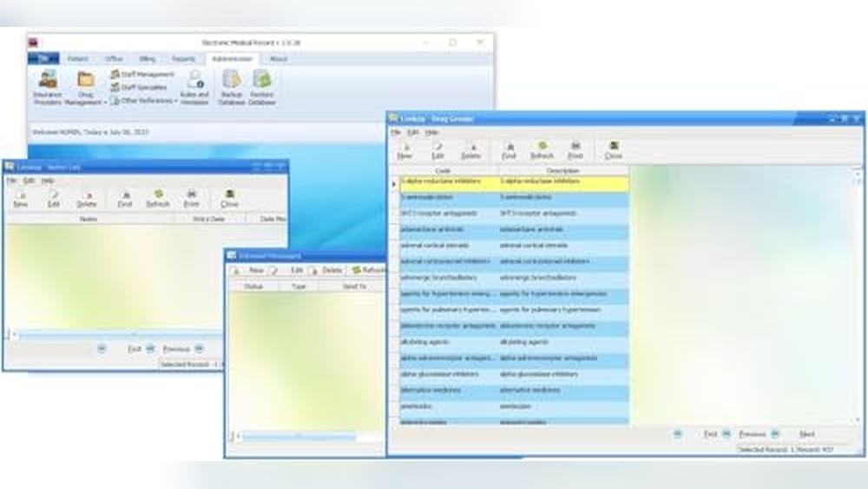Open Insurance Providers in the Administration ribbon
The image size is (868, 489).
[48, 87]
